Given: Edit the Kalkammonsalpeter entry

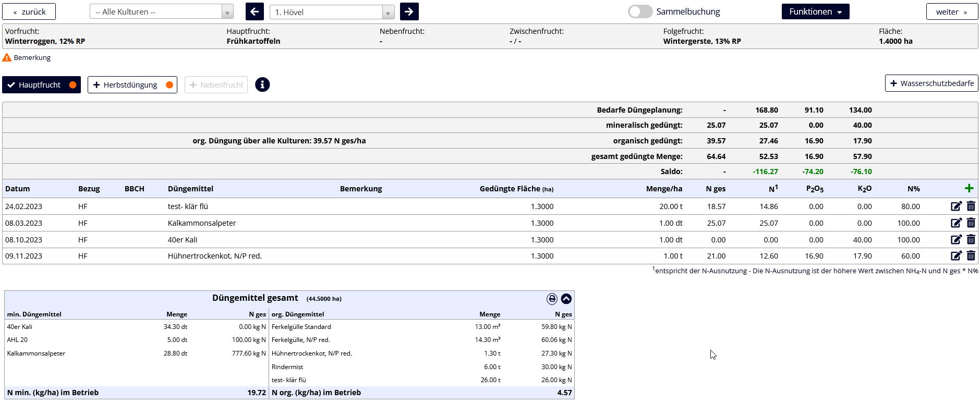Looking at the screenshot, I should coord(956,223).
